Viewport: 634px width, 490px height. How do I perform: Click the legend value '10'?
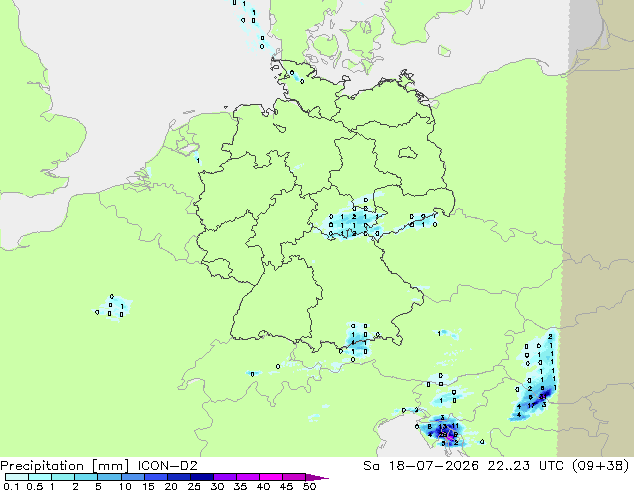click(x=125, y=486)
